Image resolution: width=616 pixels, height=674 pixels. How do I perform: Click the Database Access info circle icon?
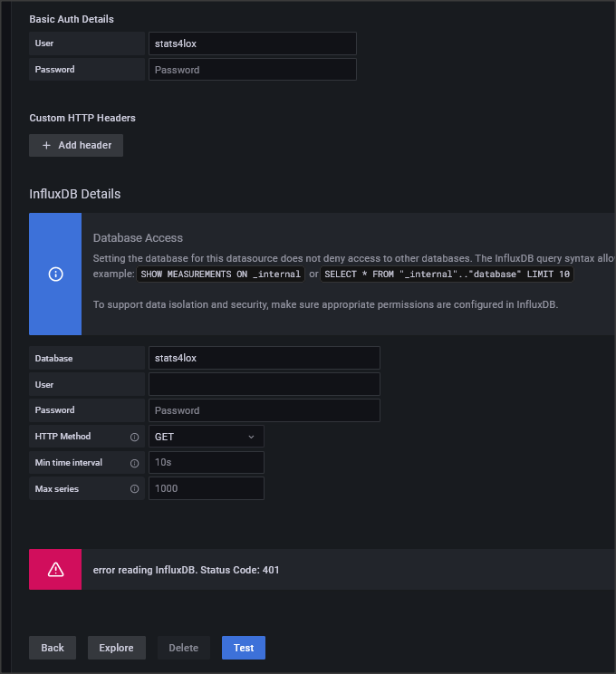coord(55,274)
